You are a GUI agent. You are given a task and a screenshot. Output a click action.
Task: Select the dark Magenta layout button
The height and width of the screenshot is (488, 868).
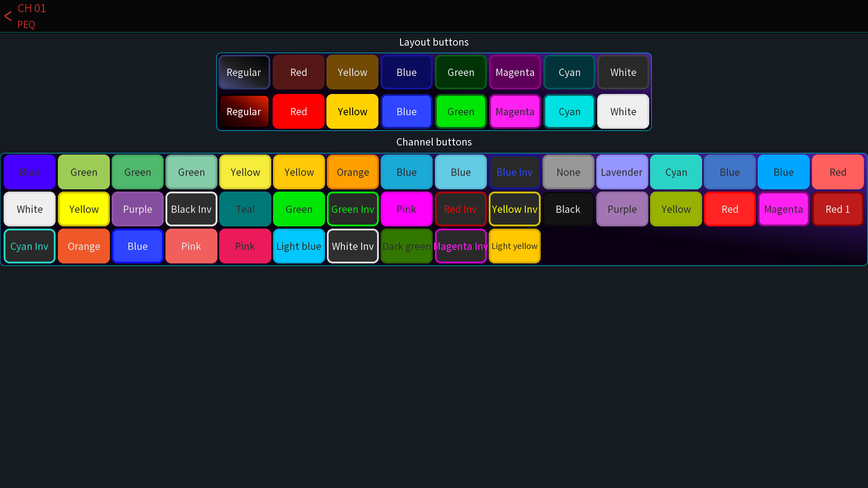pos(514,72)
